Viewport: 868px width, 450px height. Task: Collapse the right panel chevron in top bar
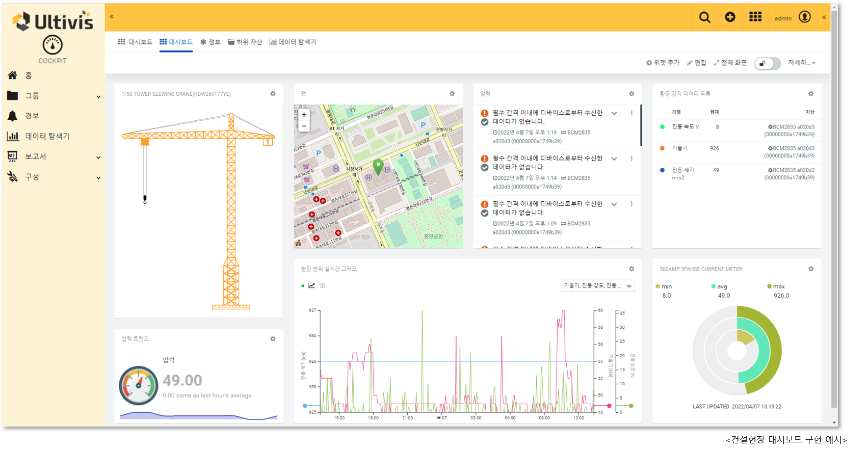pos(824,17)
